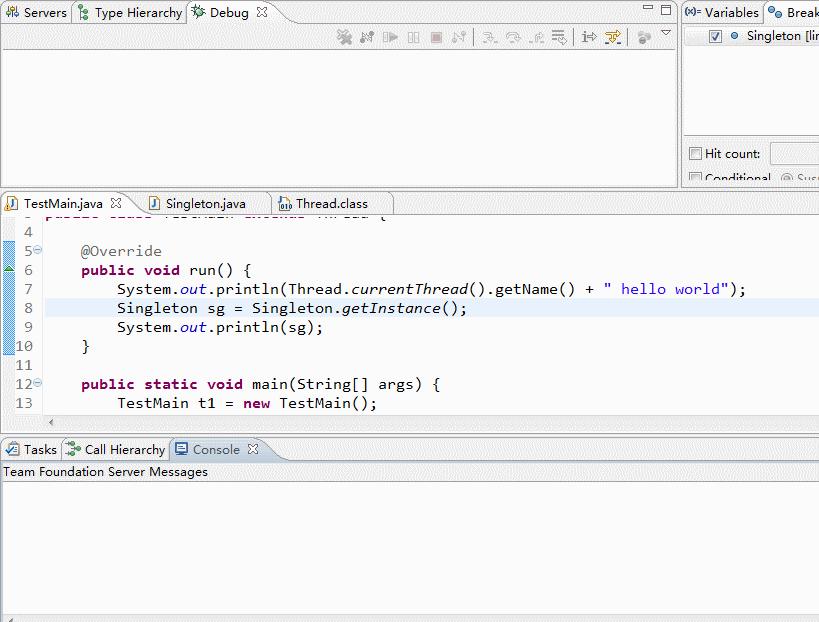
Task: Click 'new TestMain()' on line 13
Action: click(306, 404)
